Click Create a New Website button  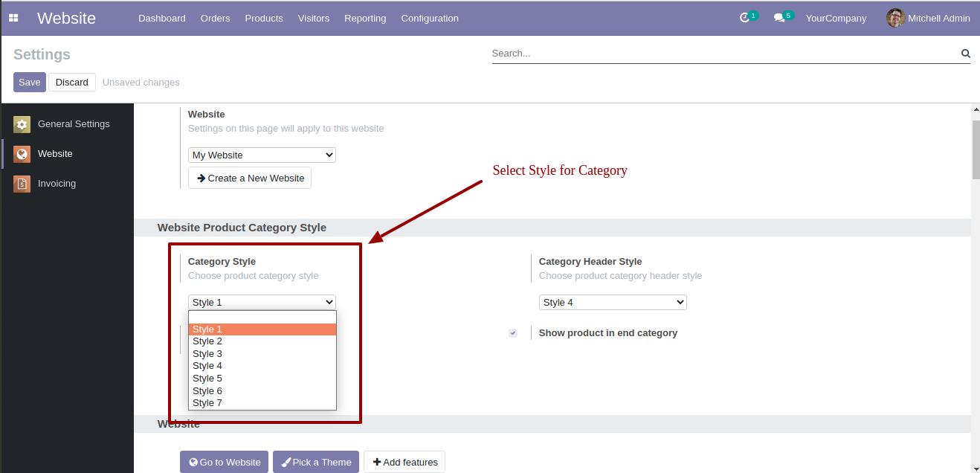[250, 178]
